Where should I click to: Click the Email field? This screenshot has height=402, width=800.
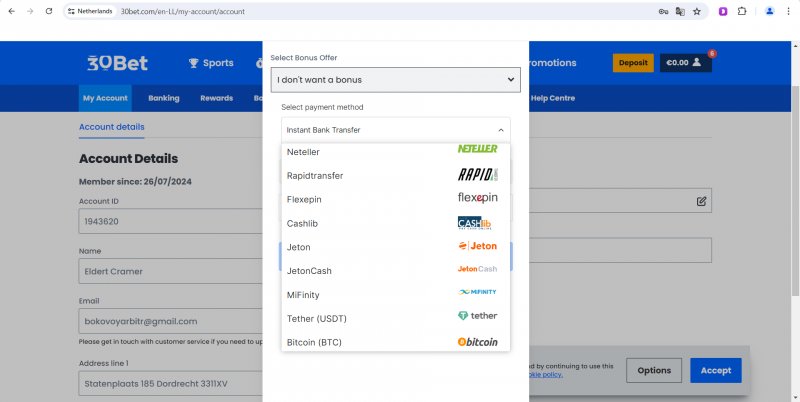171,321
